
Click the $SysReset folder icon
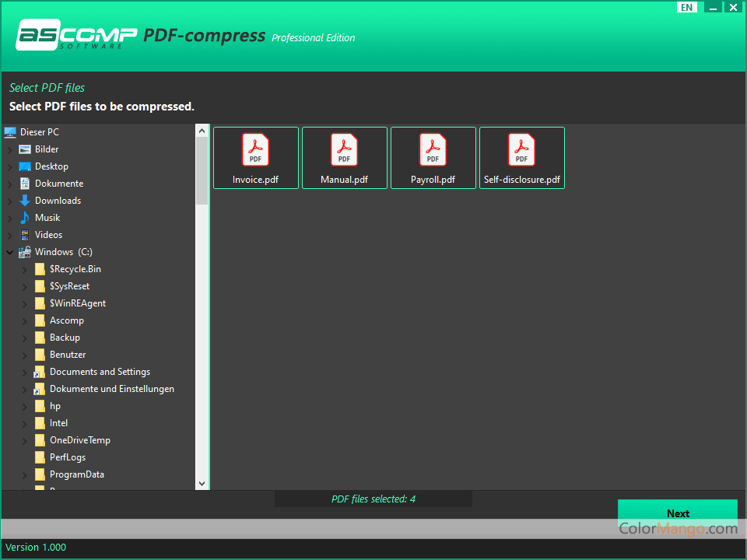pos(40,287)
